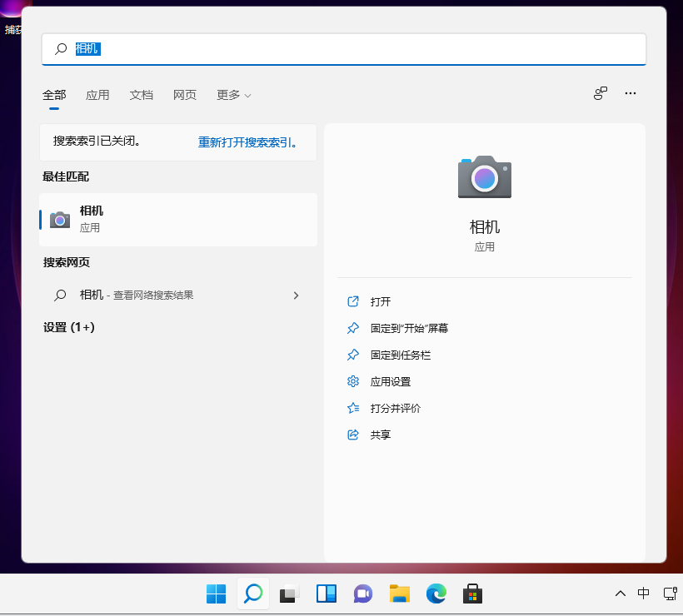Click the large Camera app icon in the preview panel

(484, 176)
